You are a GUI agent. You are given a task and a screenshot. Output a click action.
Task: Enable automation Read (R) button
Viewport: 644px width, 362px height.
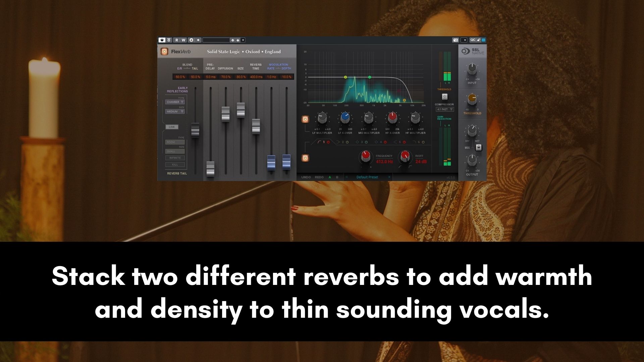(176, 40)
